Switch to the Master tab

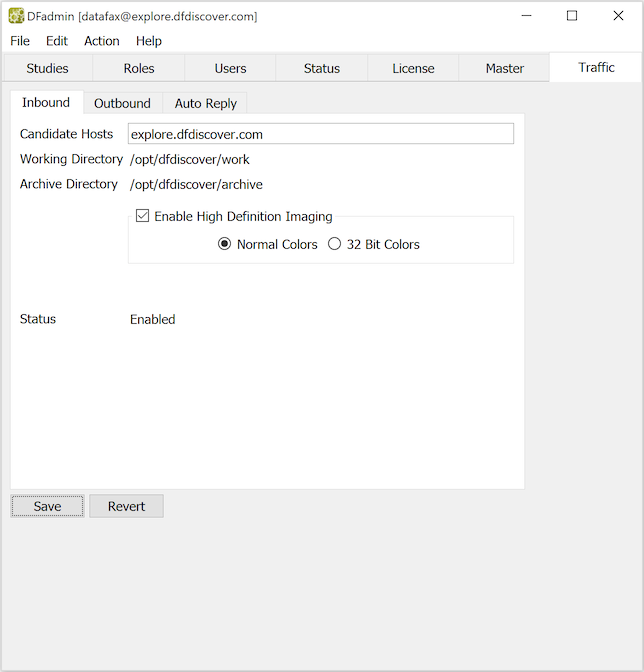pos(505,68)
